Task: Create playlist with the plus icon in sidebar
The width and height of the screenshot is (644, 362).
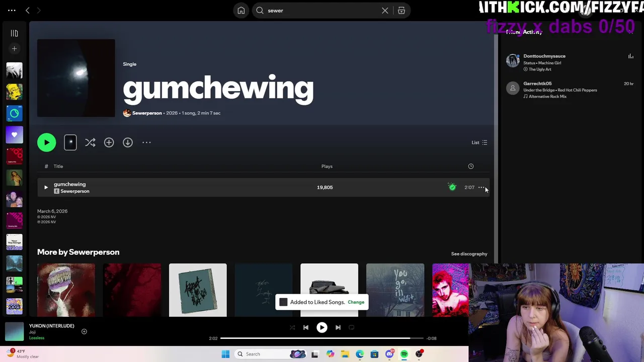Action: pyautogui.click(x=14, y=49)
